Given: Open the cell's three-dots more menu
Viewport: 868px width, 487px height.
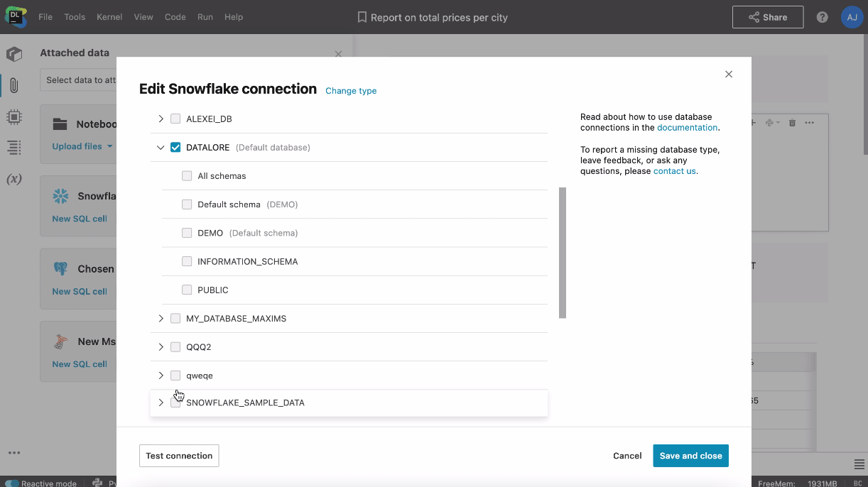Looking at the screenshot, I should pyautogui.click(x=809, y=123).
